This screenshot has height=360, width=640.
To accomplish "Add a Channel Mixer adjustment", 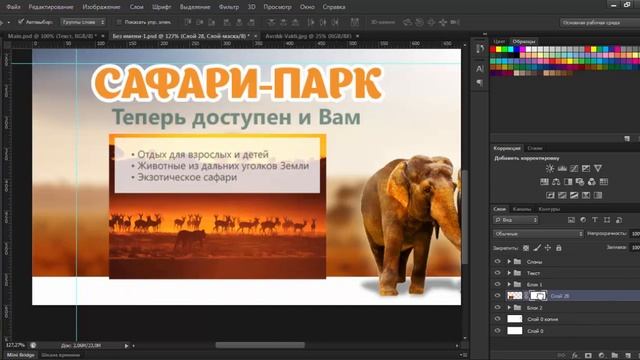I will [591, 182].
